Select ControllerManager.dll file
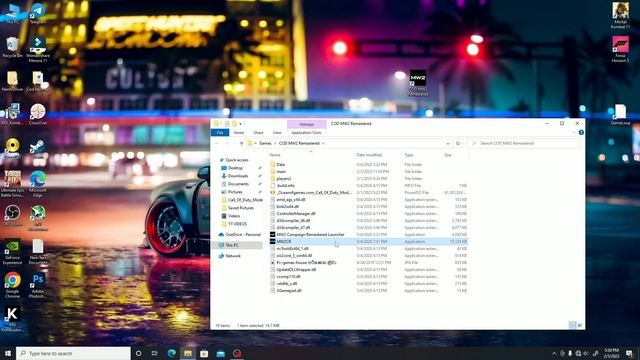The image size is (640, 360). (368, 213)
